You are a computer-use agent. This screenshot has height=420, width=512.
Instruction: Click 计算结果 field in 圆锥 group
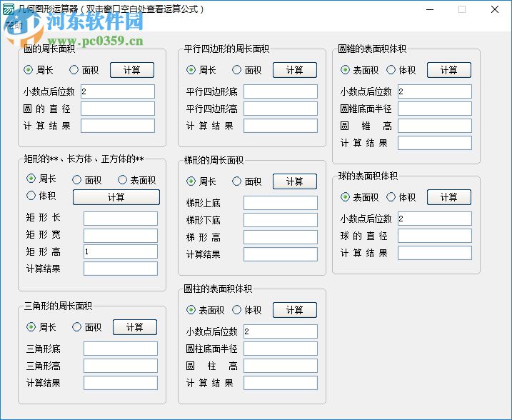[x=435, y=143]
